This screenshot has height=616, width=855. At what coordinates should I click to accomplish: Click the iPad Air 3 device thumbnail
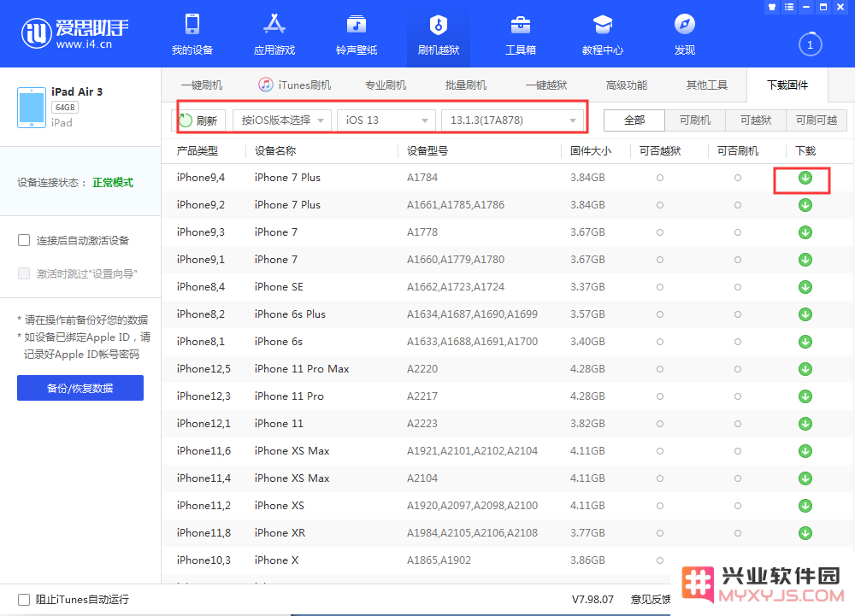(31, 108)
